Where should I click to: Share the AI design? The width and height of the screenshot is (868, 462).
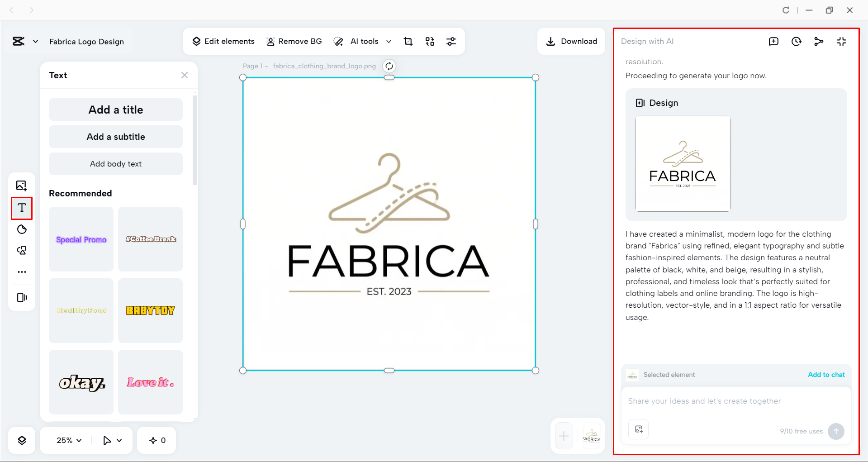(x=819, y=41)
